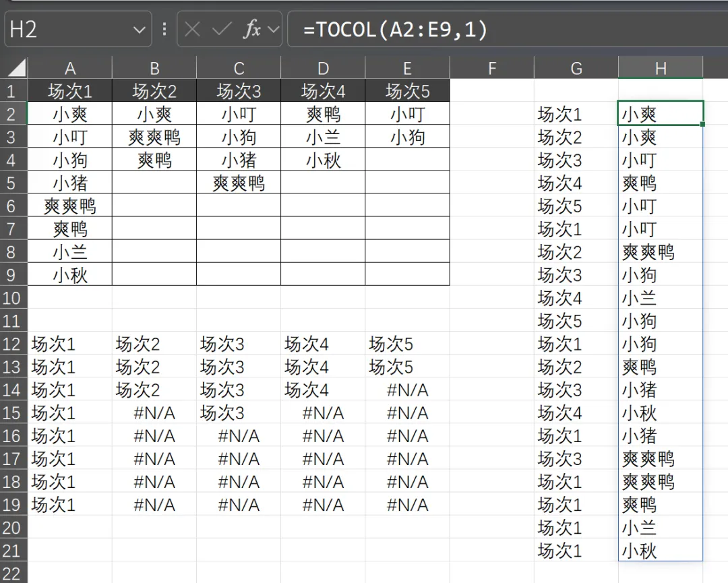Select cell G2 containing 场次1
The height and width of the screenshot is (583, 728).
pos(576,114)
